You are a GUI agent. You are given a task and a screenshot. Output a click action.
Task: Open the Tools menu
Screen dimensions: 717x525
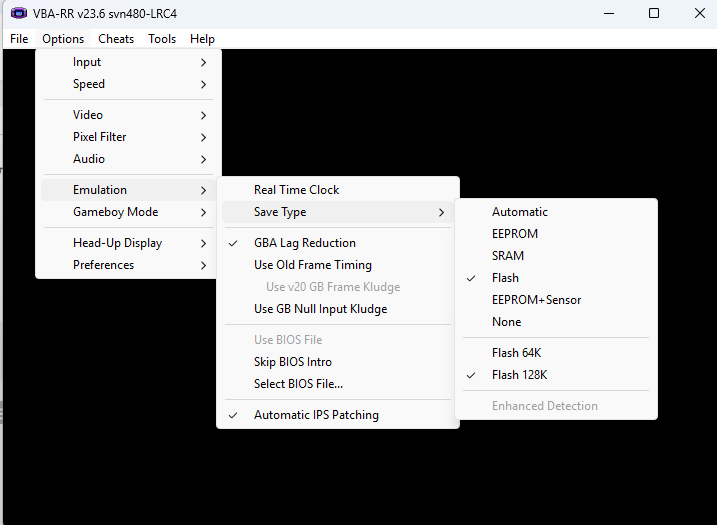tap(162, 39)
